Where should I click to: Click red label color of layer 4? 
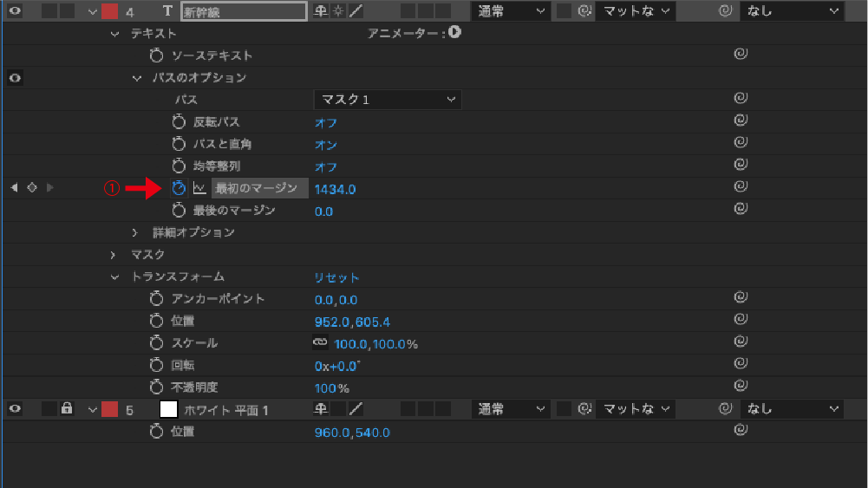pyautogui.click(x=109, y=11)
